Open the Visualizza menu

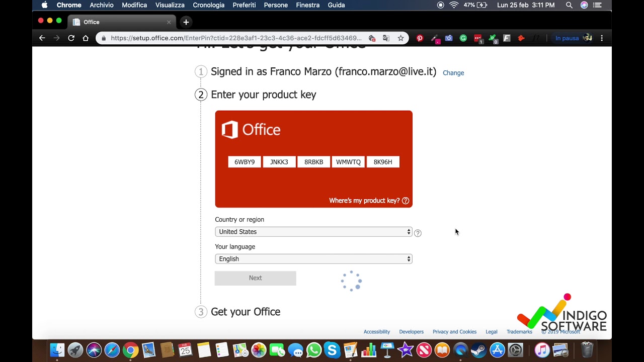170,5
